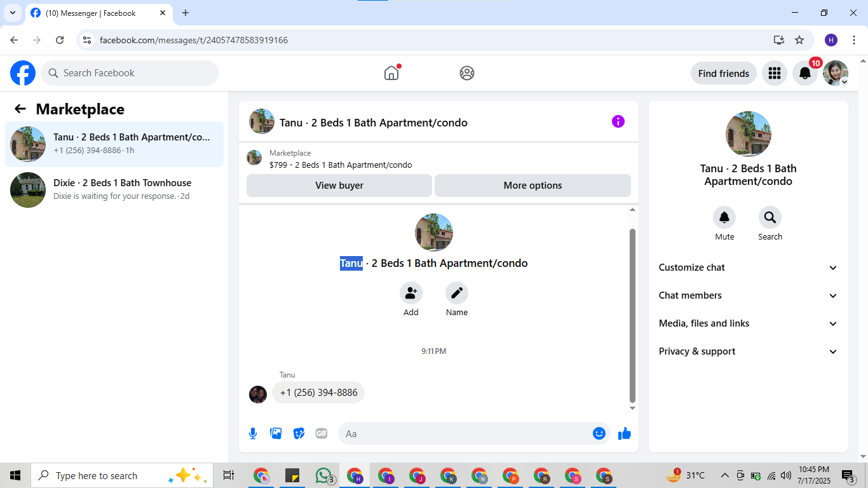Attach a photo or file icon

pyautogui.click(x=276, y=433)
